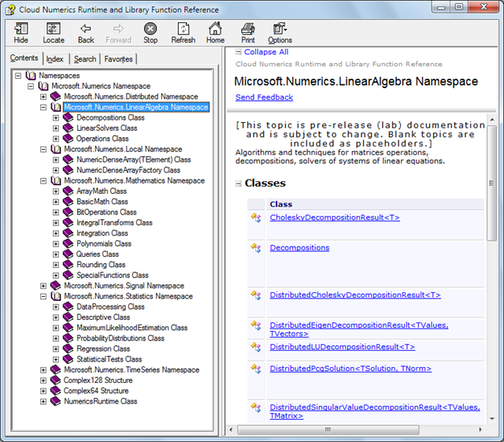Click class icon beside DistributedCholeskyDecompositionResult<T>
The image size is (504, 442).
click(256, 295)
